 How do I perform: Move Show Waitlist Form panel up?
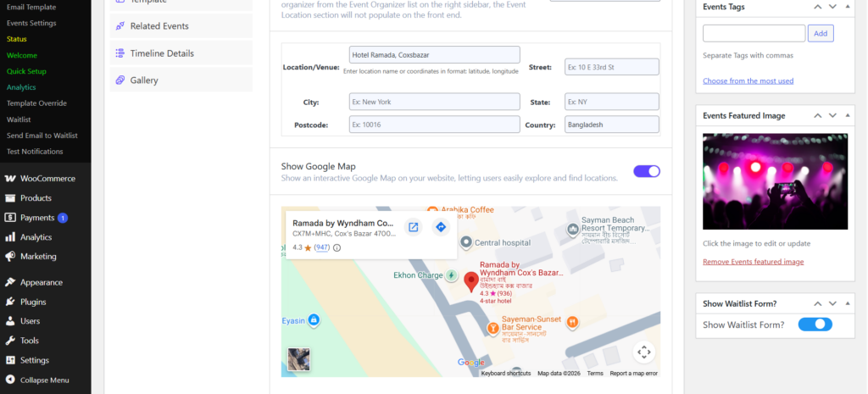pyautogui.click(x=818, y=304)
